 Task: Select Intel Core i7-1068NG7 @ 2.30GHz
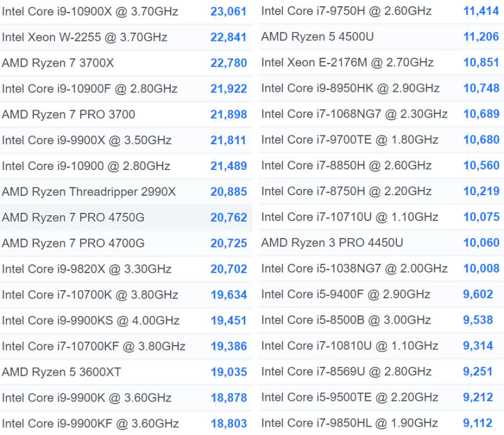(355, 114)
